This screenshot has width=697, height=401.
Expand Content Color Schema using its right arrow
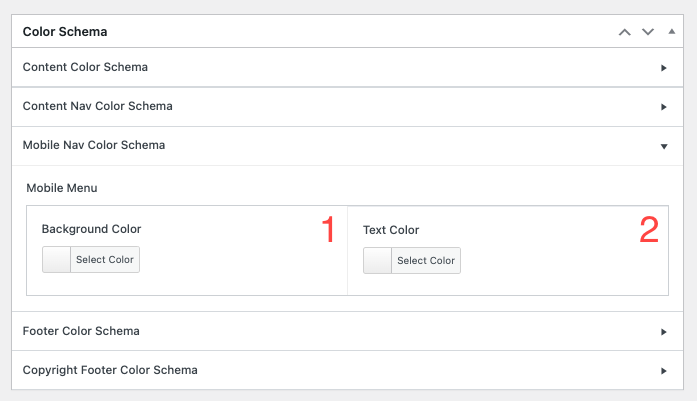(664, 68)
